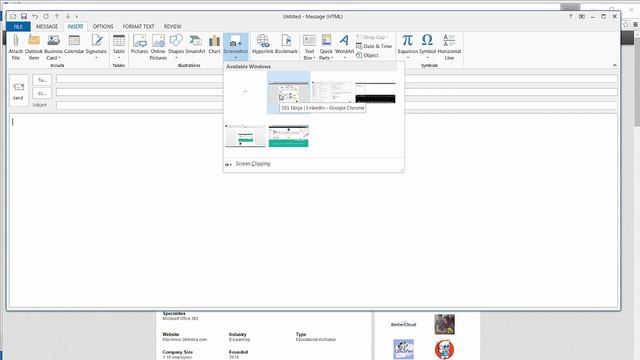Click the Ribbon Display Options icon

[582, 16]
